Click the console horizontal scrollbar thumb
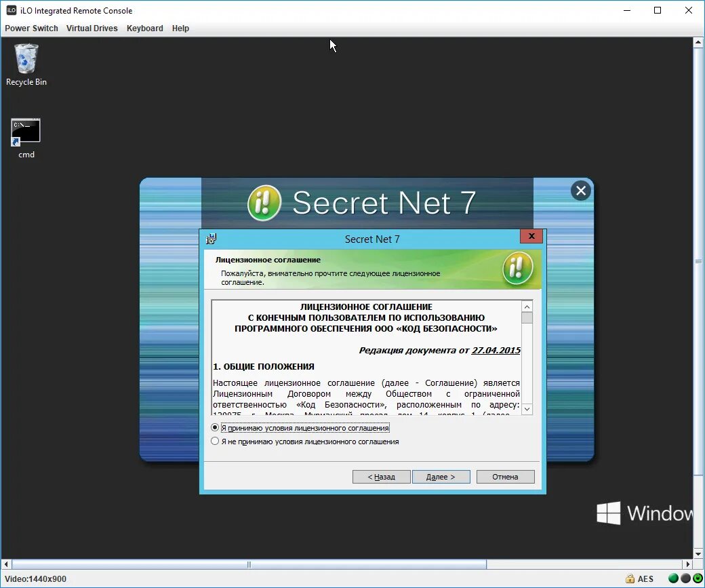The image size is (705, 588). click(x=249, y=564)
